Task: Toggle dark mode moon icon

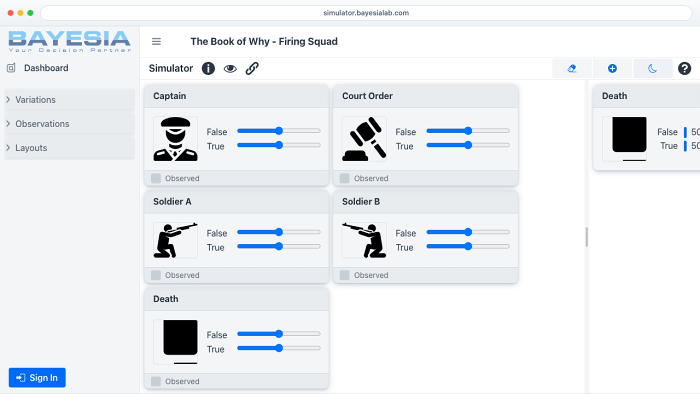Action: coord(652,68)
